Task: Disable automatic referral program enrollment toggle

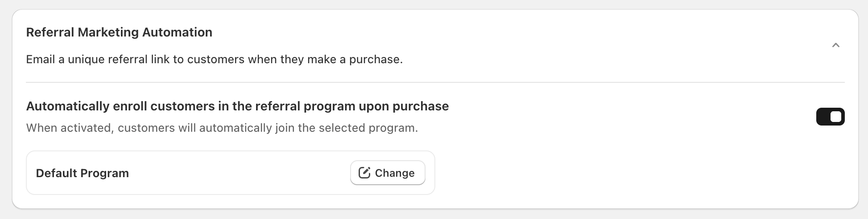Action: pos(830,117)
